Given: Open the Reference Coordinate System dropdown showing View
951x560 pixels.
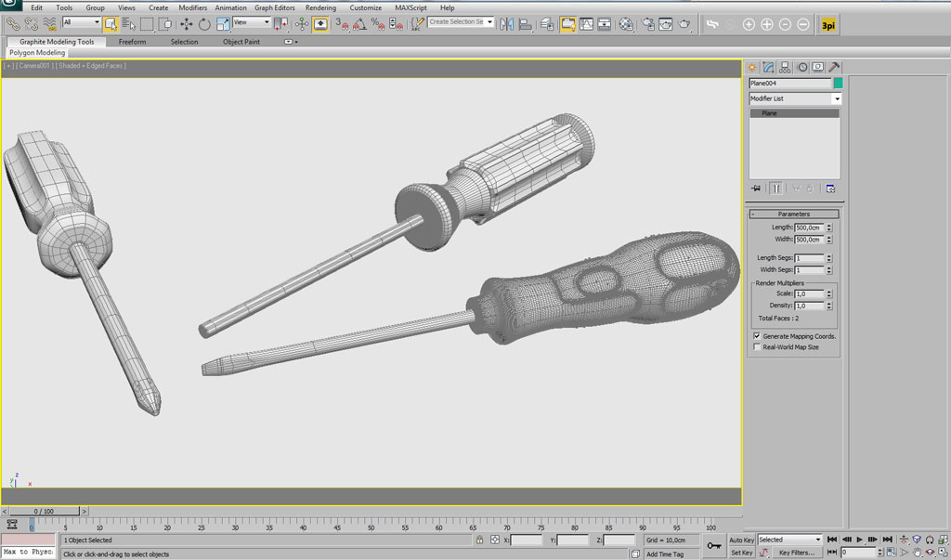Looking at the screenshot, I should (x=251, y=22).
